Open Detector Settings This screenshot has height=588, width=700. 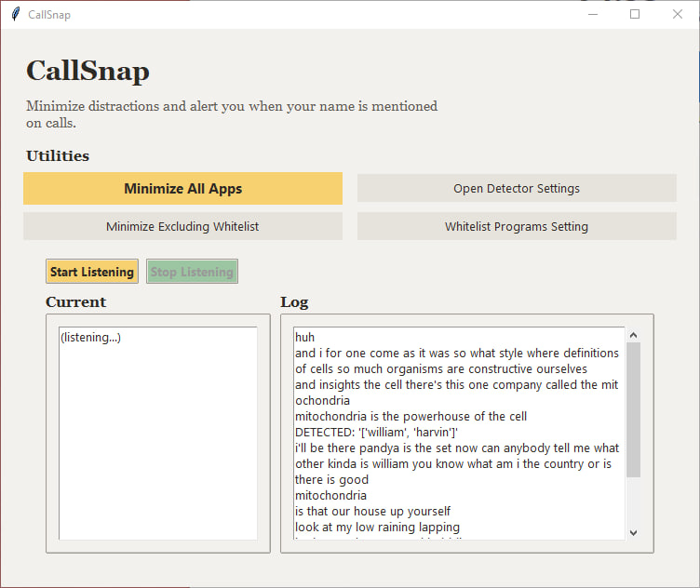pos(517,188)
